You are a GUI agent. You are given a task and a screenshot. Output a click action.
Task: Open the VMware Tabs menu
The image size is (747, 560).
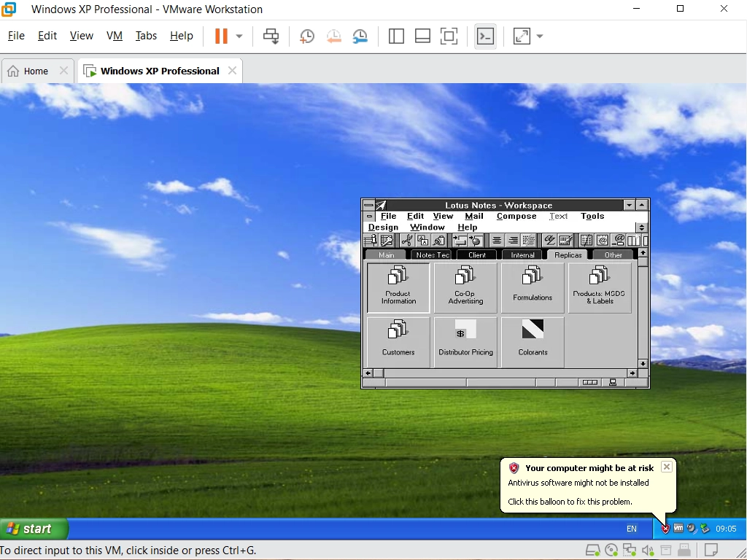click(146, 36)
